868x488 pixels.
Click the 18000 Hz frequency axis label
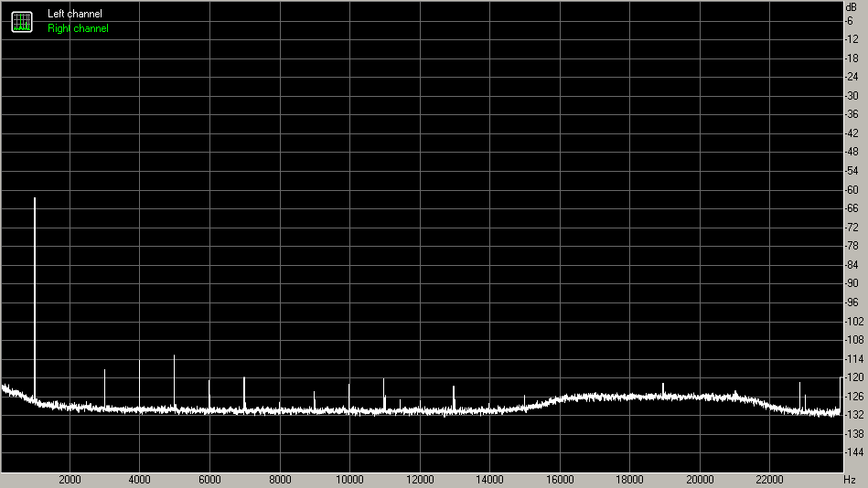point(630,480)
